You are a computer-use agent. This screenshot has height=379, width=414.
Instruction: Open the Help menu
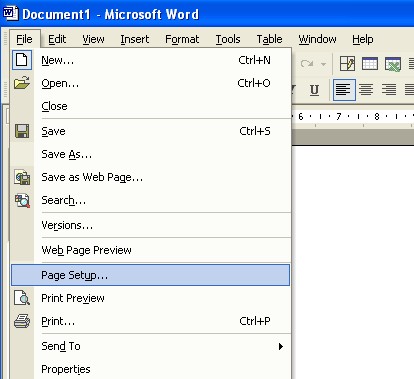(x=363, y=39)
